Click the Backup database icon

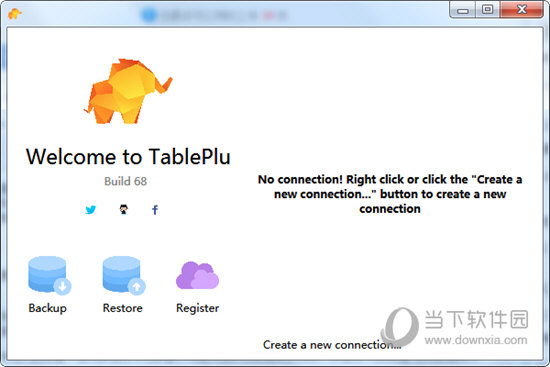(x=49, y=275)
